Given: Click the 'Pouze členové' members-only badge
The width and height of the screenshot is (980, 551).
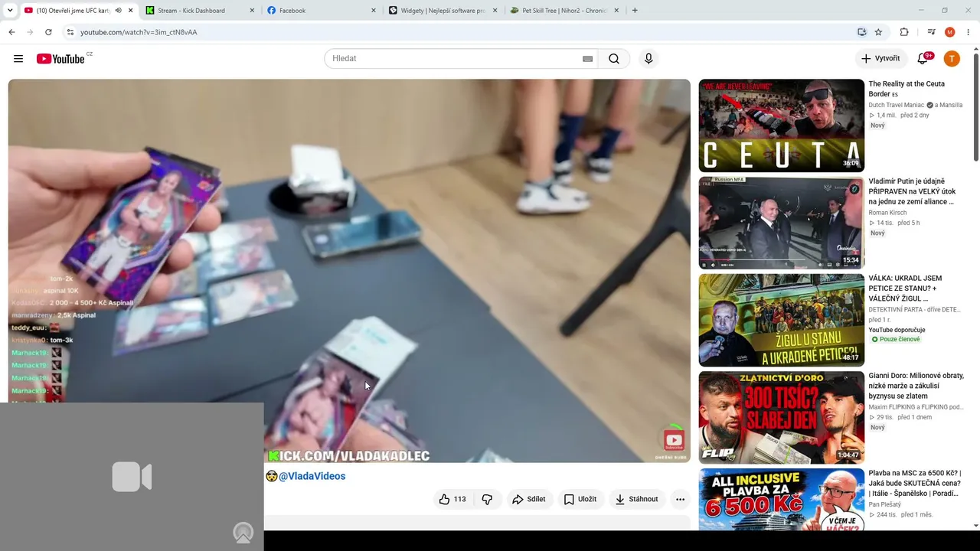Looking at the screenshot, I should [896, 339].
